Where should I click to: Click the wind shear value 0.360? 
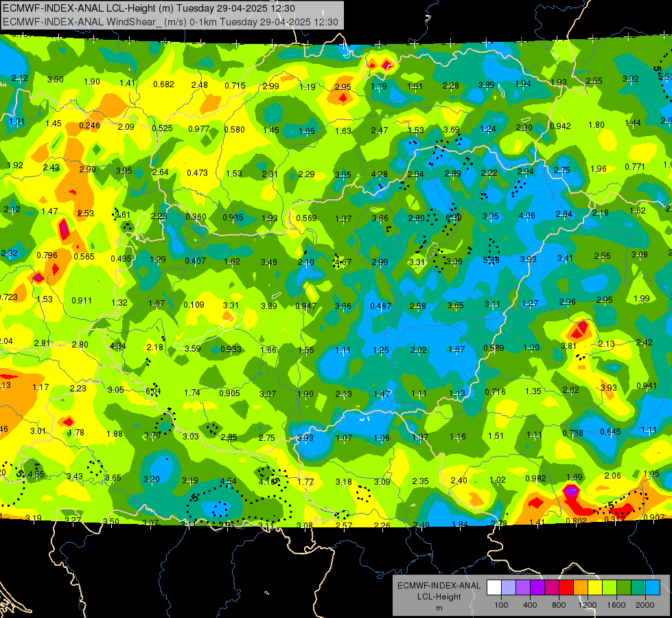pyautogui.click(x=196, y=216)
